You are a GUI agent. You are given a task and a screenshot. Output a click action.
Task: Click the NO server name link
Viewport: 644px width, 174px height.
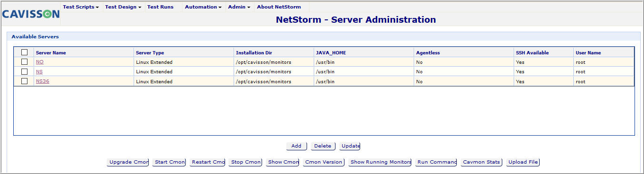[40, 62]
